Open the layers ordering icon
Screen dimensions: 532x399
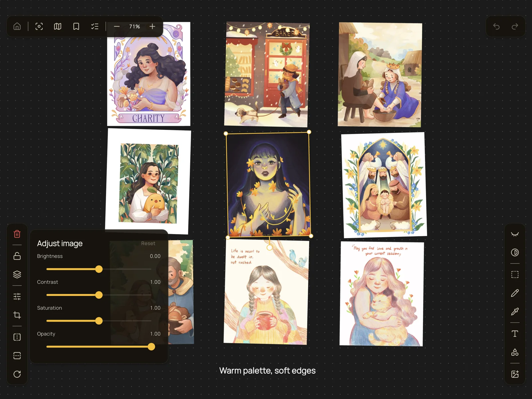17,274
